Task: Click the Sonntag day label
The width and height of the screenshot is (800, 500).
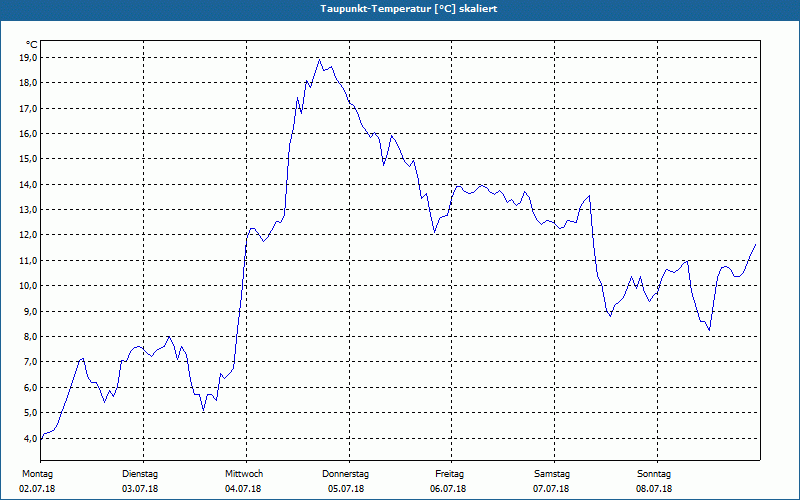Action: (x=654, y=474)
